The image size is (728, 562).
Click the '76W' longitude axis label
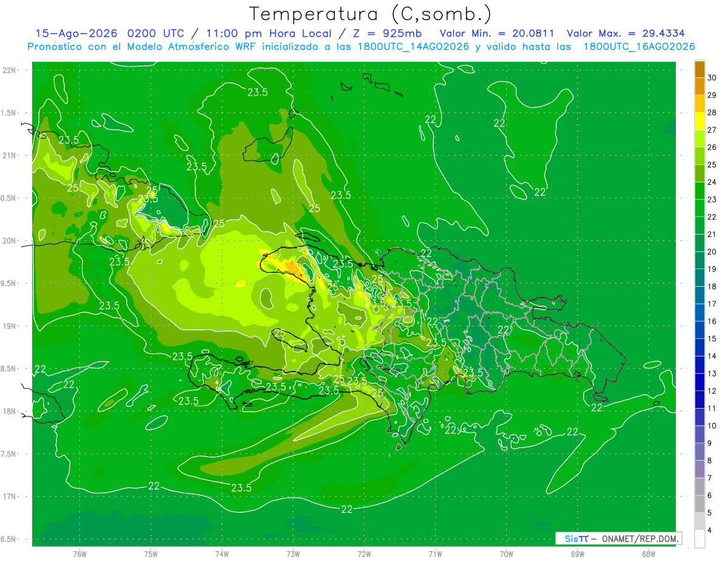click(x=79, y=554)
